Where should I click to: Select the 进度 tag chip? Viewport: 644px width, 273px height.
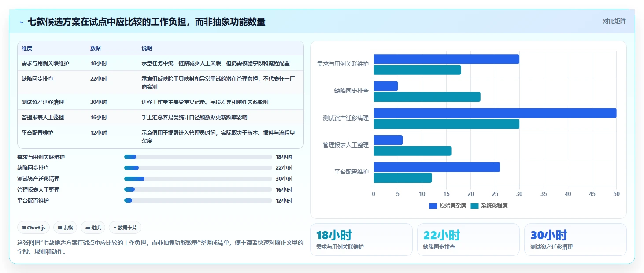(93, 228)
